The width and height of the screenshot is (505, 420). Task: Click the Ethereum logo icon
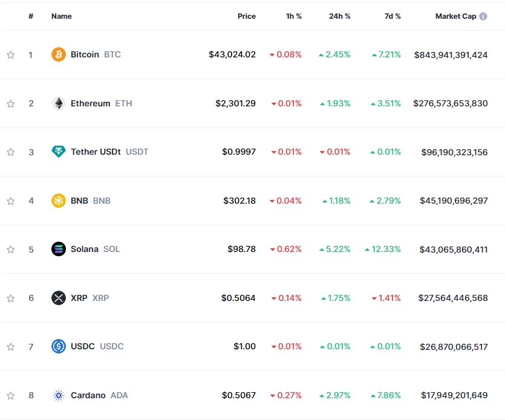pos(59,103)
